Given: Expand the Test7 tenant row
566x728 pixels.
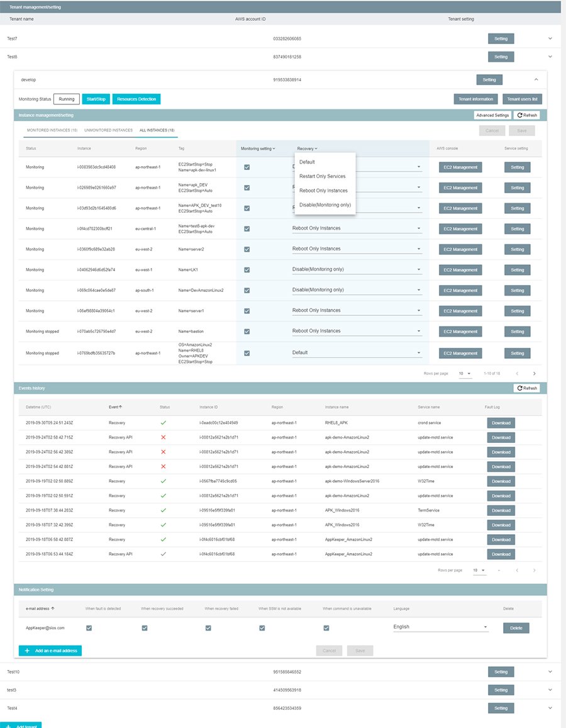Looking at the screenshot, I should tap(550, 38).
